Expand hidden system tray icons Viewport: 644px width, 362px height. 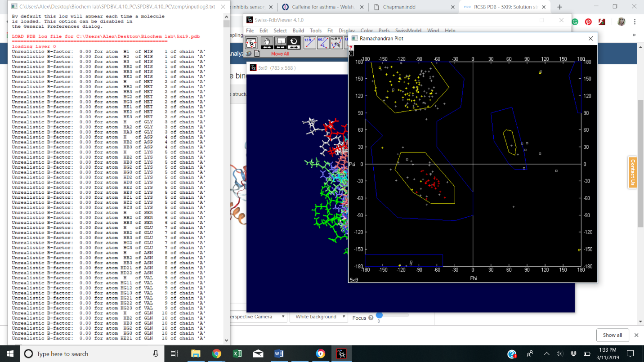(x=546, y=354)
